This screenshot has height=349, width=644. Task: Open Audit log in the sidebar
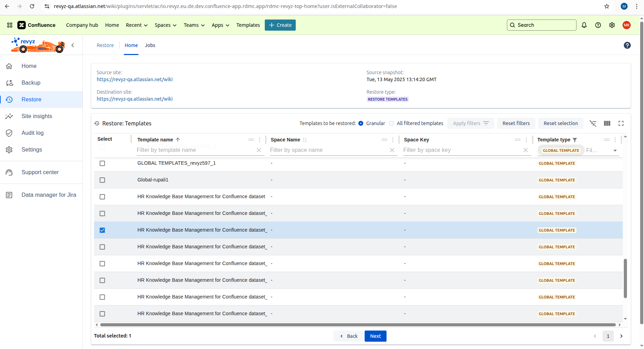32,133
